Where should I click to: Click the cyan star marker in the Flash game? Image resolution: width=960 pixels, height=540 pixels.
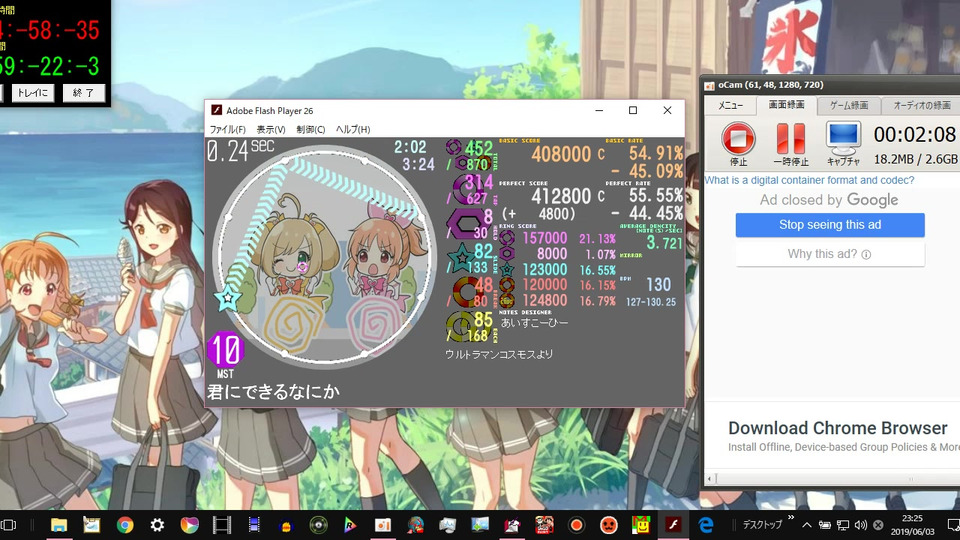click(228, 298)
